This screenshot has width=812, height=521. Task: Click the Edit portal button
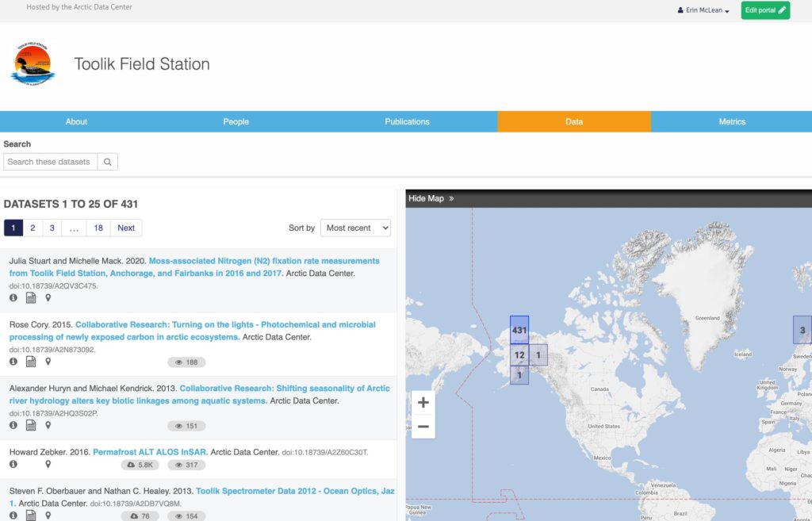click(x=765, y=10)
